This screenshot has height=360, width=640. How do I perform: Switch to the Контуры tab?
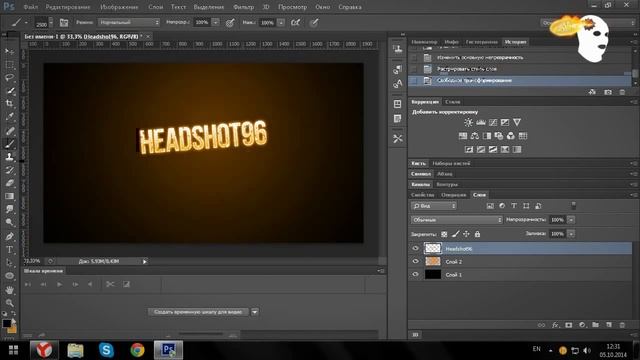click(x=447, y=184)
